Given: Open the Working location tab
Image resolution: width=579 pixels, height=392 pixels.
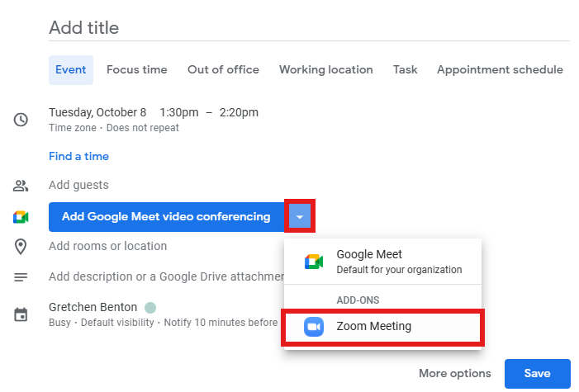Looking at the screenshot, I should pyautogui.click(x=326, y=70).
